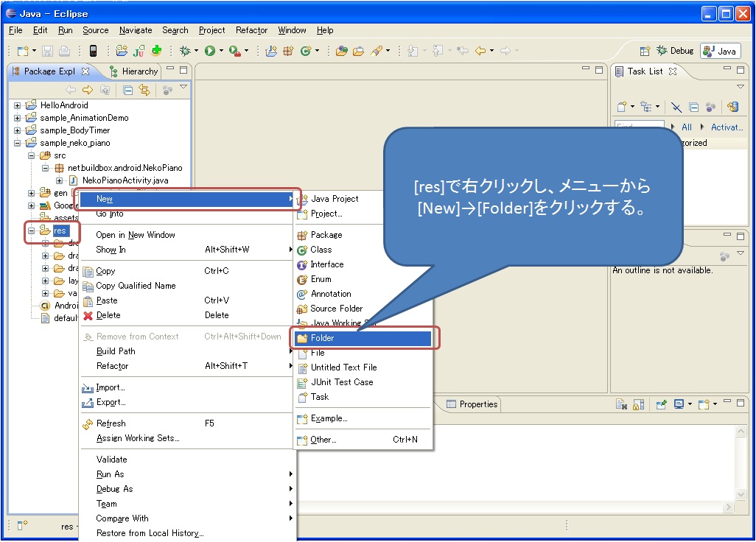
Task: Click the Open Task toolbar icon
Action: pyautogui.click(x=359, y=51)
